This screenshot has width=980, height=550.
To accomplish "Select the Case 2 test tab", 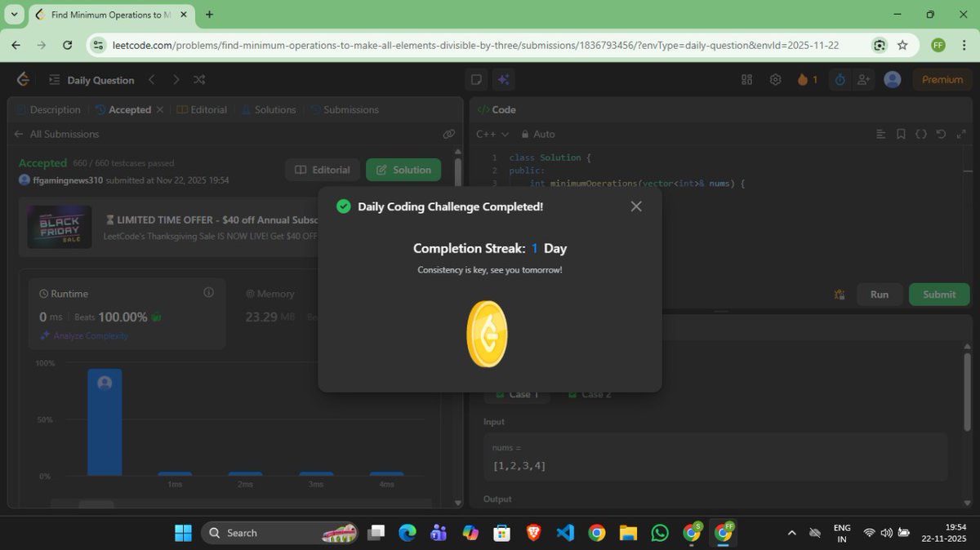I will (x=590, y=394).
